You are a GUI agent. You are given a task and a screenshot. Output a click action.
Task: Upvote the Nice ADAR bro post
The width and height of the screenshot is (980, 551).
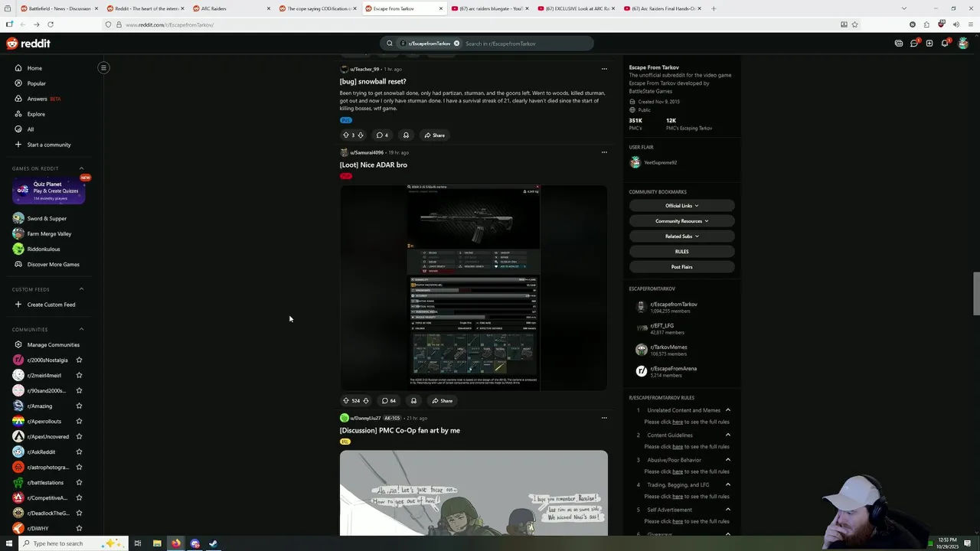[346, 400]
